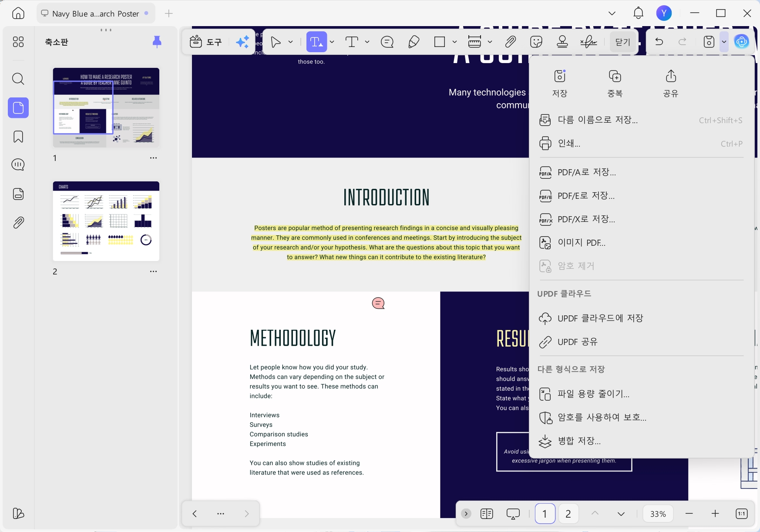Zoom in with plus button
Image resolution: width=760 pixels, height=532 pixels.
[x=715, y=514]
